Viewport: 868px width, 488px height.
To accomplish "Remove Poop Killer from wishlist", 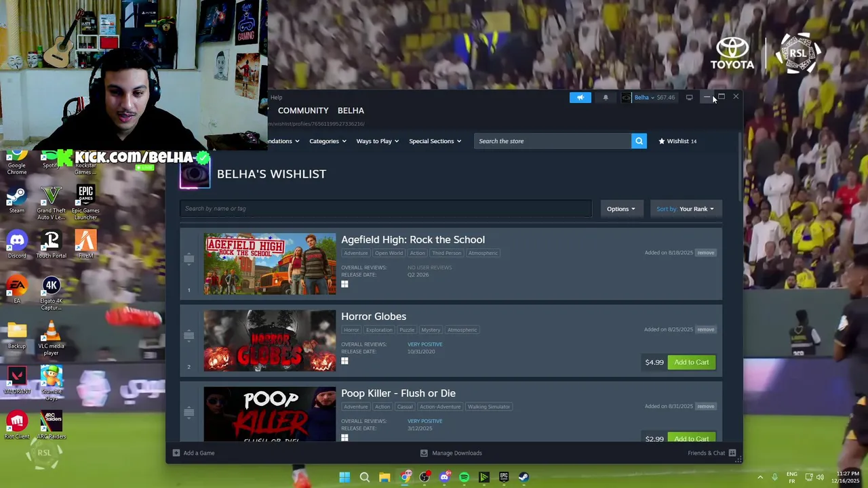I will 706,406.
